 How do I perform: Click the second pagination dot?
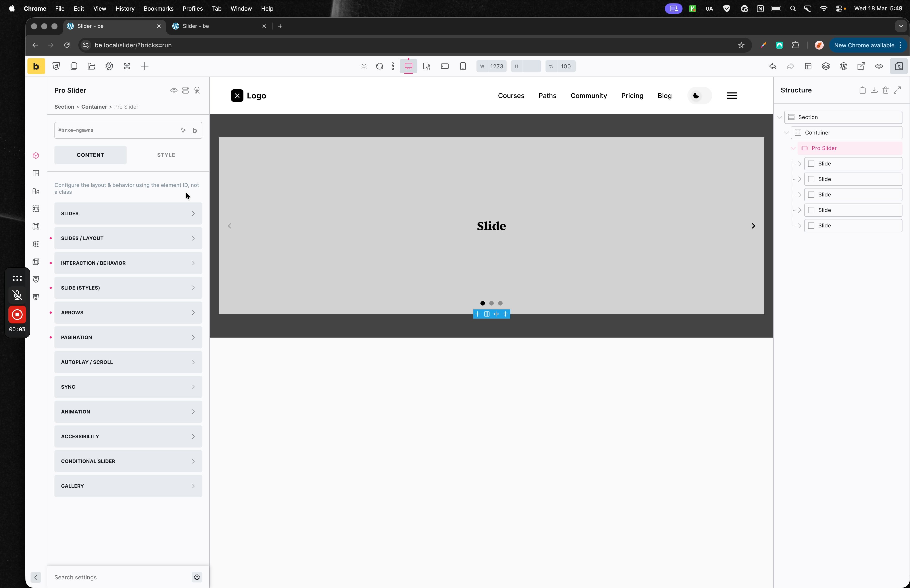click(x=492, y=304)
